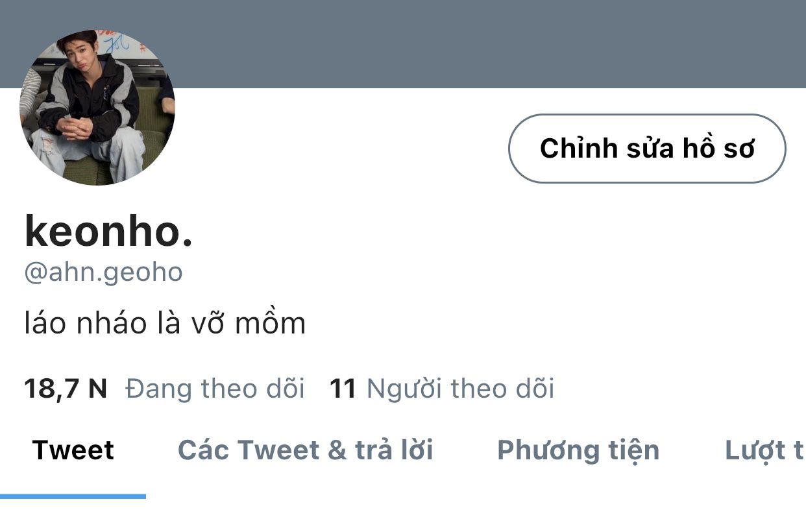Image resolution: width=806 pixels, height=532 pixels.
Task: Click the Người theo dõi label
Action: click(461, 389)
